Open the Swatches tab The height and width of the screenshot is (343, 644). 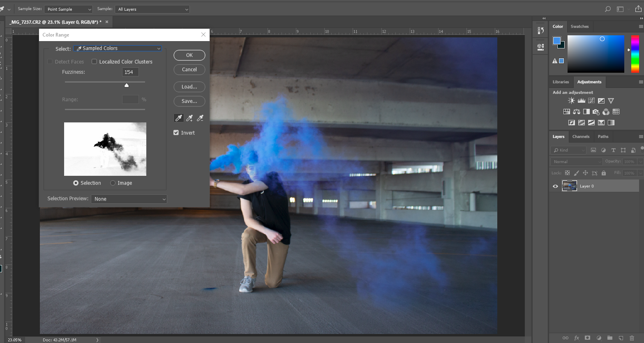point(579,26)
